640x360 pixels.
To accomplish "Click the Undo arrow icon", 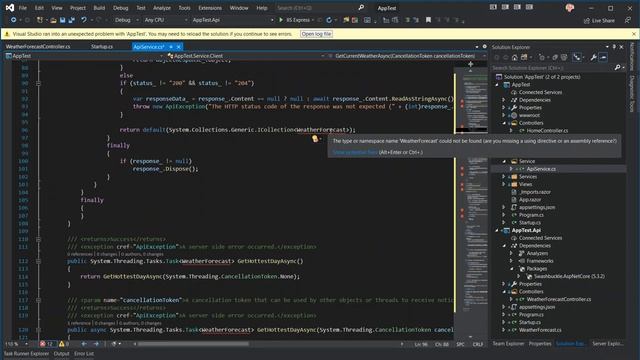I will pos(84,20).
